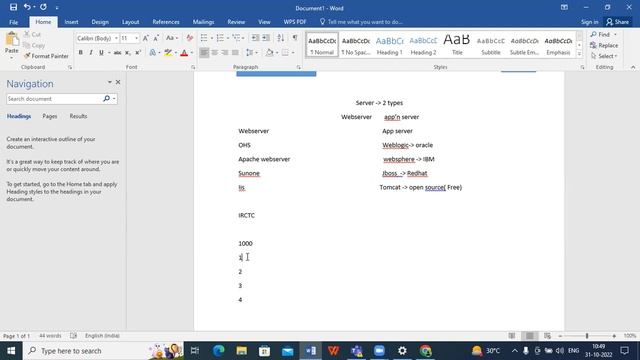Expand the line spacing options
The height and width of the screenshot is (360, 640).
(251, 53)
